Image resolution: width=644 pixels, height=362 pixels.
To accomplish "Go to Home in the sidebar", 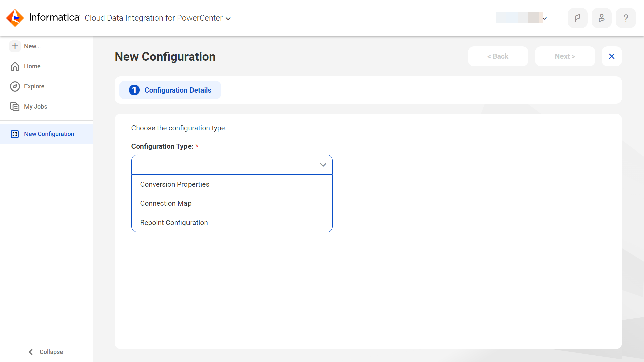I will 46,66.
